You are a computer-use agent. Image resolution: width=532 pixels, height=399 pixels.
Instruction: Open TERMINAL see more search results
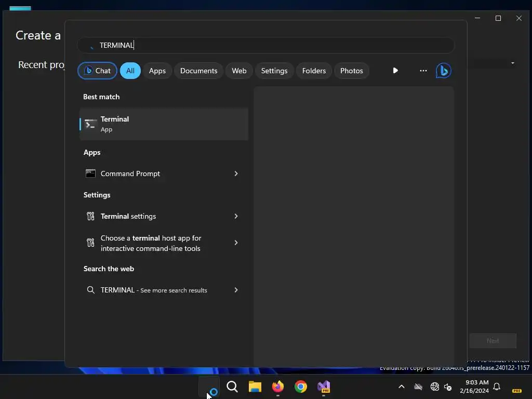(x=164, y=290)
